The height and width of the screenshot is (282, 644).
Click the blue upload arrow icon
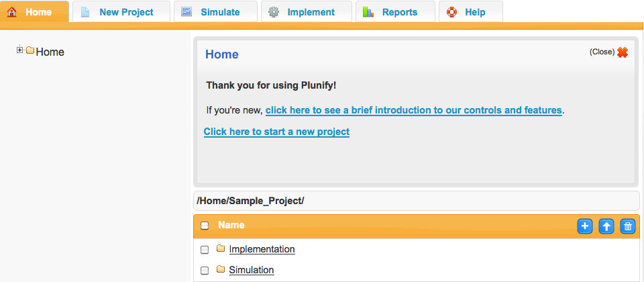[x=606, y=226]
